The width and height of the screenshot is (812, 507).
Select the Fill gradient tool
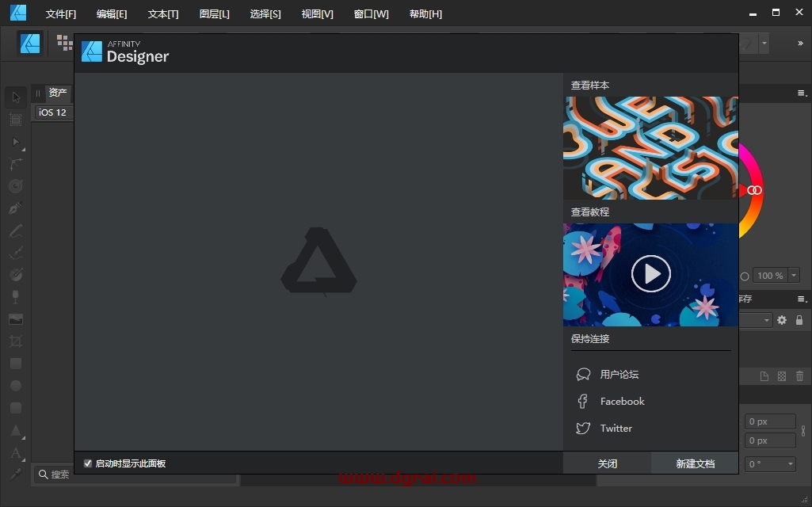click(16, 274)
